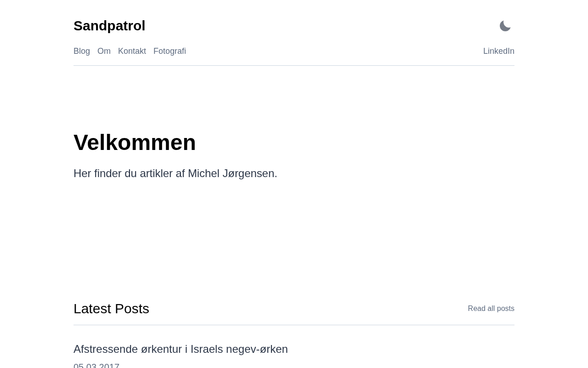Click the divider line below the navigation
The width and height of the screenshot is (588, 368).
tap(294, 65)
